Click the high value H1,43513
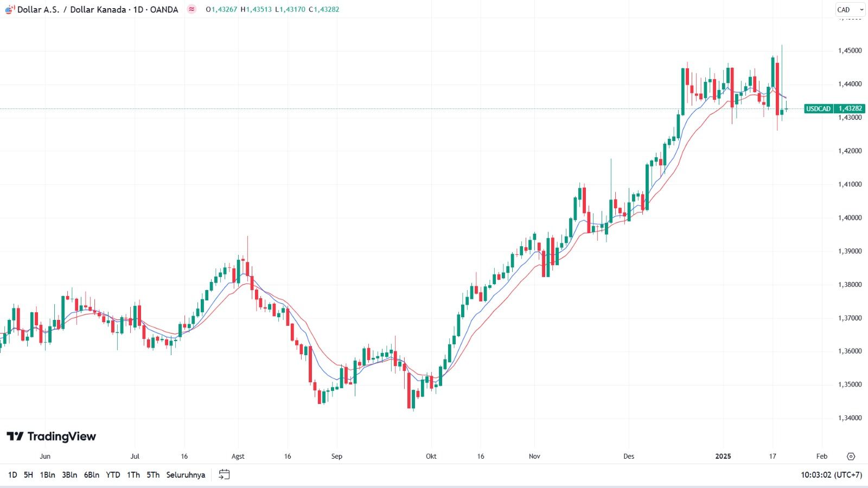 (x=256, y=9)
